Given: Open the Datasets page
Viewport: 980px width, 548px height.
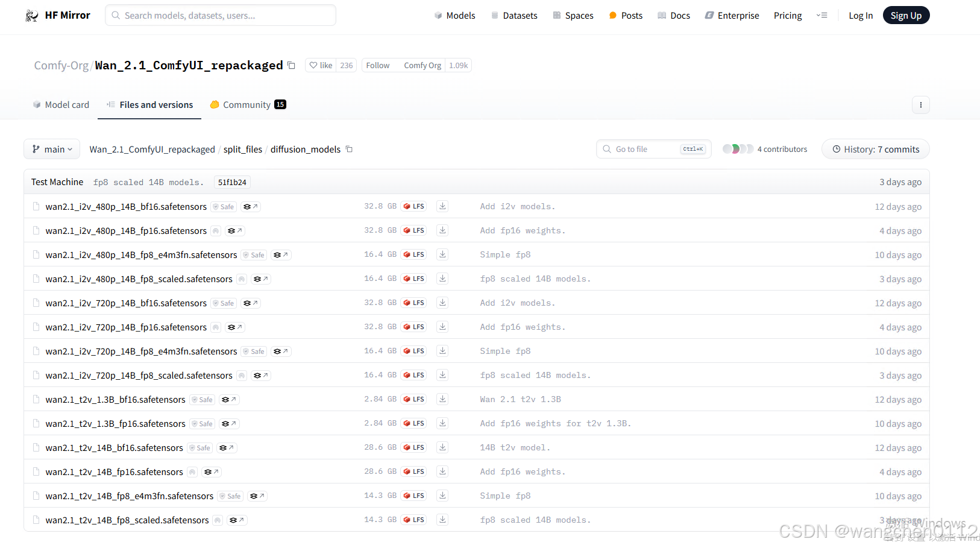Looking at the screenshot, I should click(514, 16).
